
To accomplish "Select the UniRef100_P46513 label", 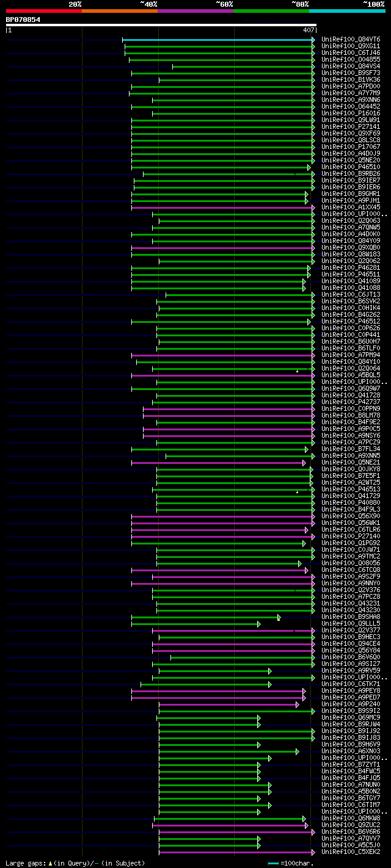I will point(350,490).
